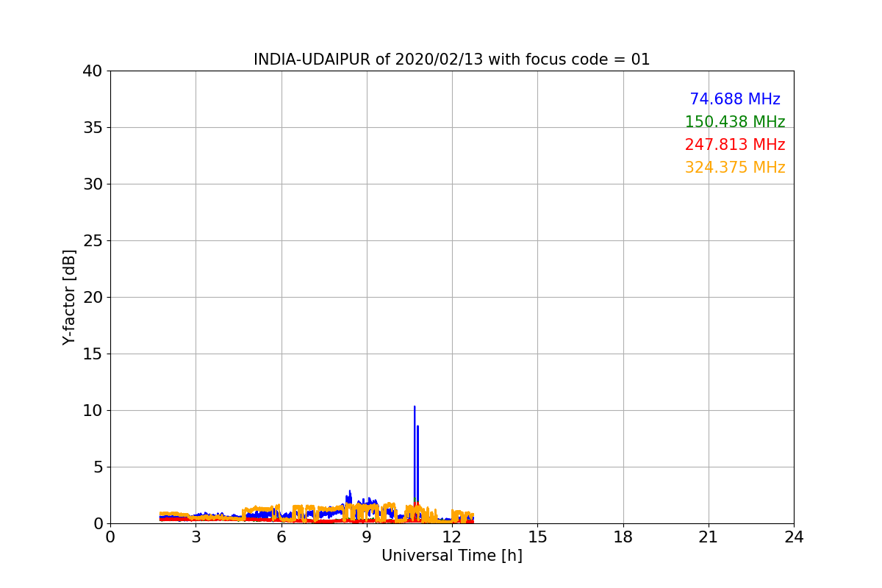882x588 pixels.
Task: Select the 150.438 MHz legend label
Action: 735,122
